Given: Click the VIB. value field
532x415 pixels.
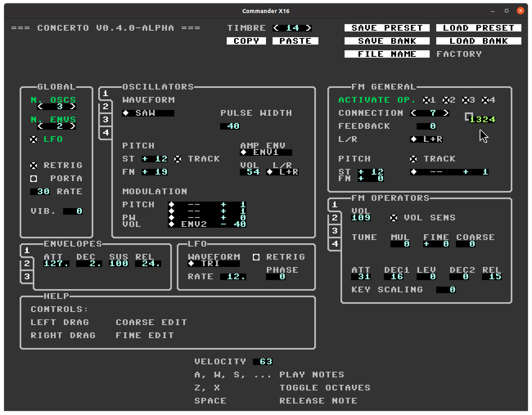Looking at the screenshot, I should tap(73, 211).
